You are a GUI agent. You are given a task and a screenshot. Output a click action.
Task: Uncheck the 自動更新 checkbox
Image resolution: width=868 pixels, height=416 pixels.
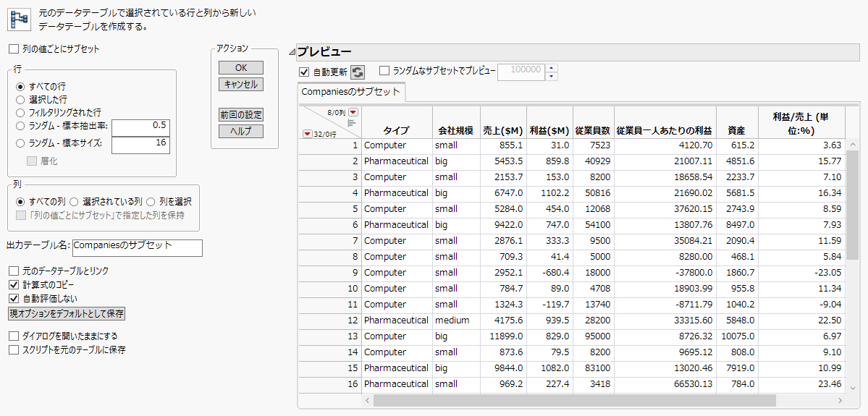[304, 72]
